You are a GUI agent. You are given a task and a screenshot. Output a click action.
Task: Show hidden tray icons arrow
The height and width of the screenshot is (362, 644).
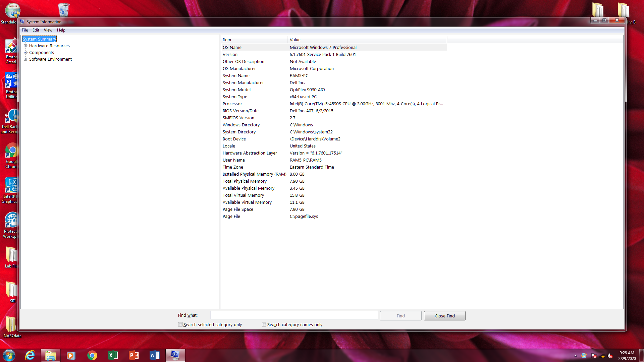click(x=576, y=356)
